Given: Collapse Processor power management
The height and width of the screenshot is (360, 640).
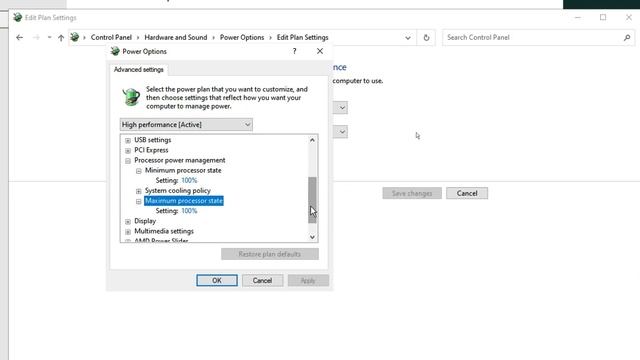Looking at the screenshot, I should tap(128, 160).
